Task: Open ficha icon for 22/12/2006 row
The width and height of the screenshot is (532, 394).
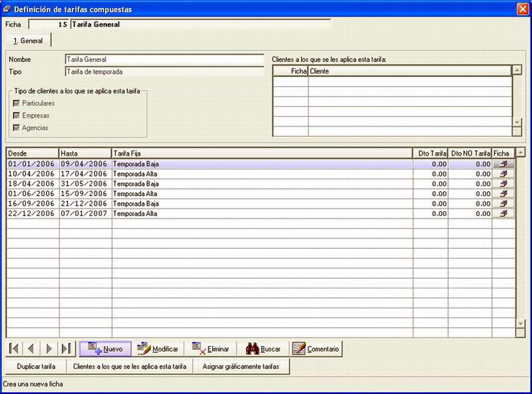Action: pos(503,213)
